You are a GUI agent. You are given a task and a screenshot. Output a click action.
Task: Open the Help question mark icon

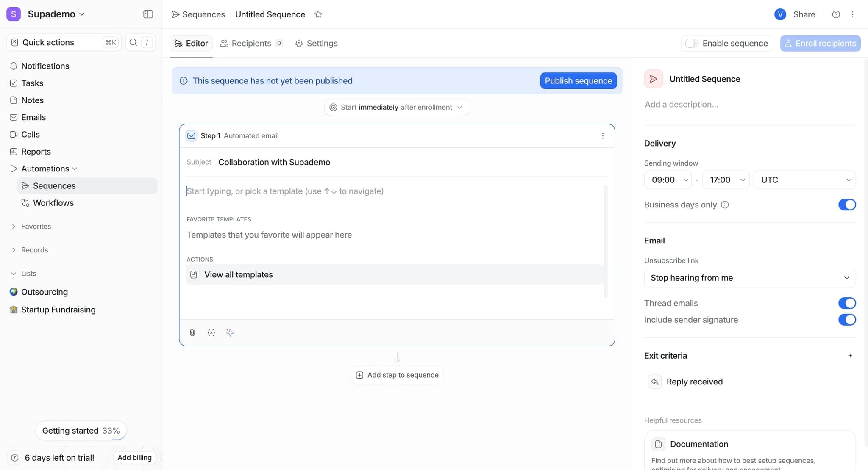pos(836,14)
